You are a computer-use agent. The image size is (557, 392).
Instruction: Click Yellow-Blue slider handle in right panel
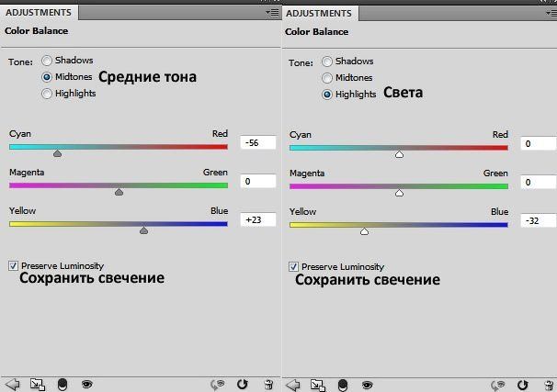[x=364, y=231]
